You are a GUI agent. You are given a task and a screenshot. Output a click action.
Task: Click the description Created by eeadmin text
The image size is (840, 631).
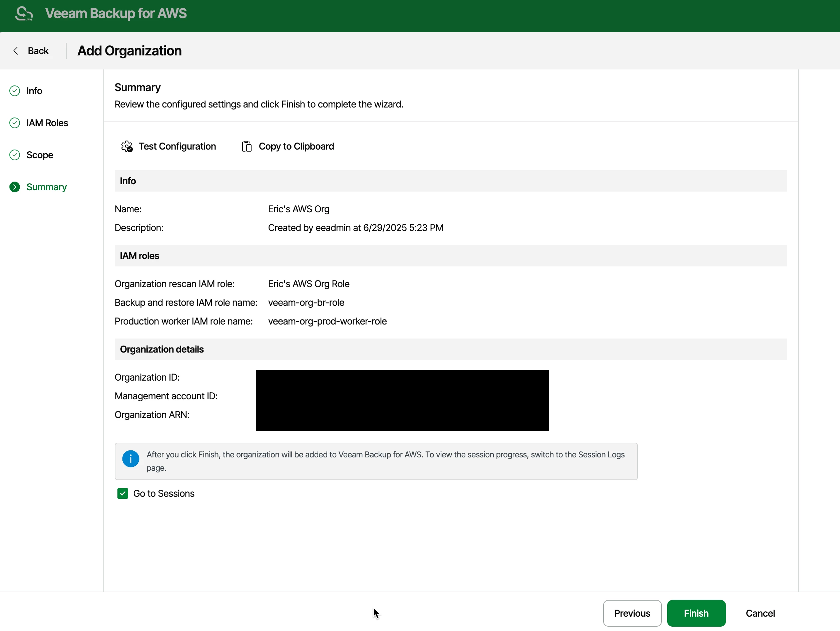click(355, 228)
